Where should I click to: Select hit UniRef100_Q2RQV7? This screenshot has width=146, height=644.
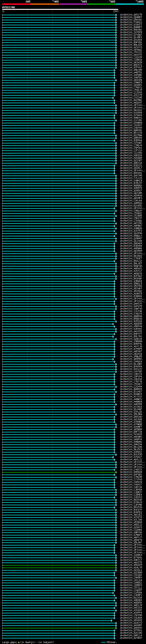[131, 191]
